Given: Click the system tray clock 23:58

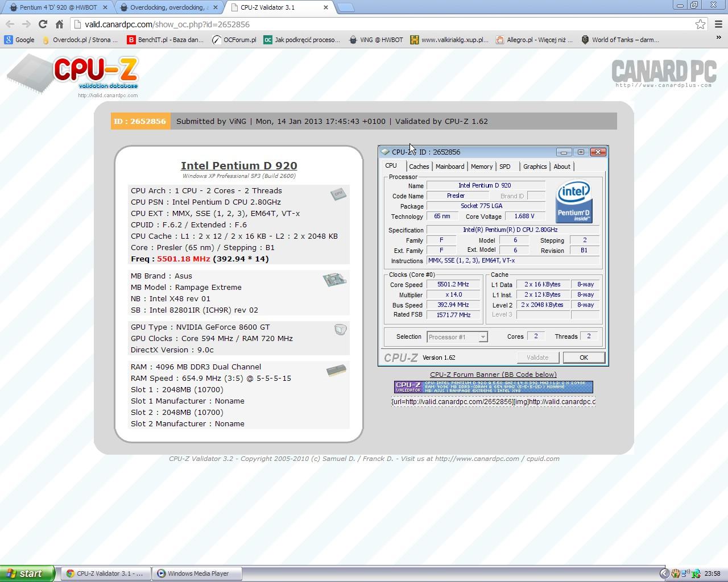Looking at the screenshot, I should pos(712,573).
